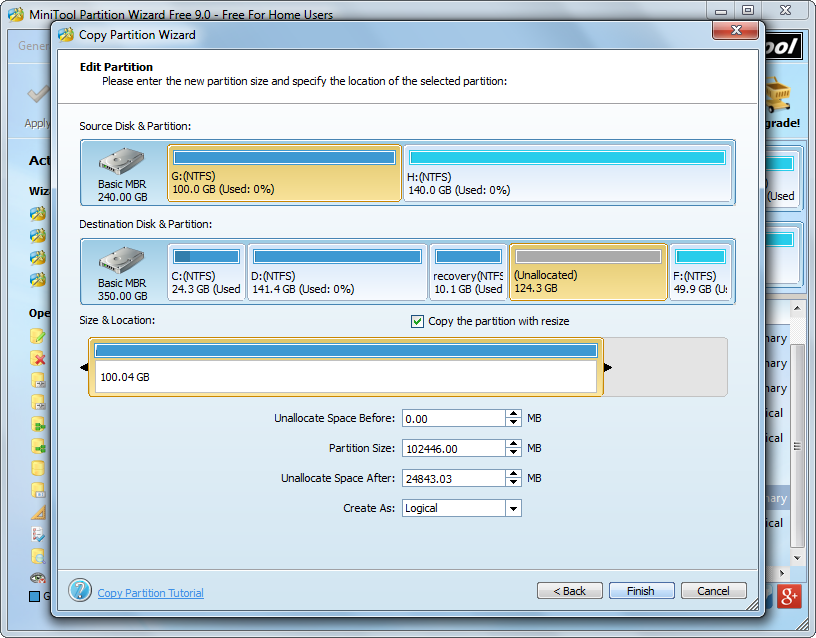Click the 'Edit Partition' heading text
This screenshot has width=816, height=638.
[x=116, y=67]
